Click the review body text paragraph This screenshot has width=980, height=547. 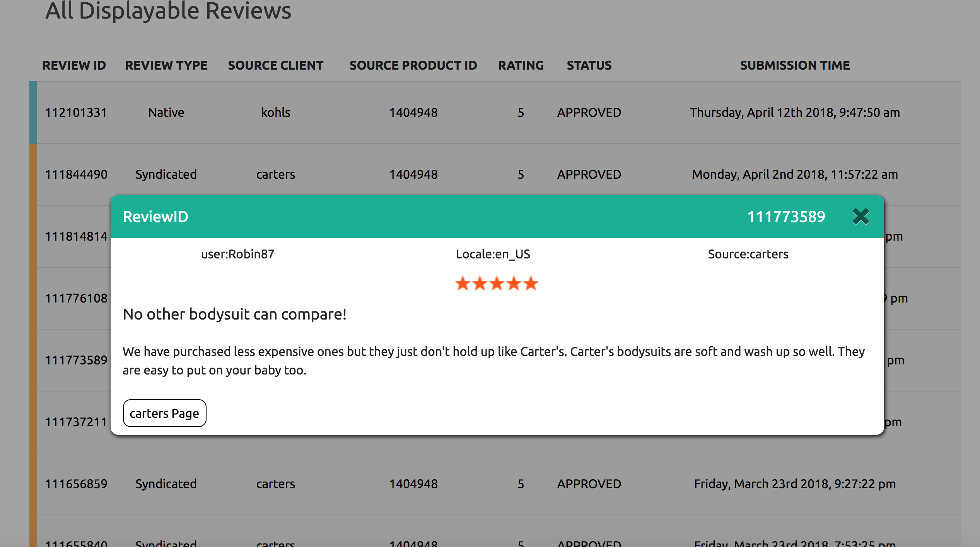coord(494,361)
